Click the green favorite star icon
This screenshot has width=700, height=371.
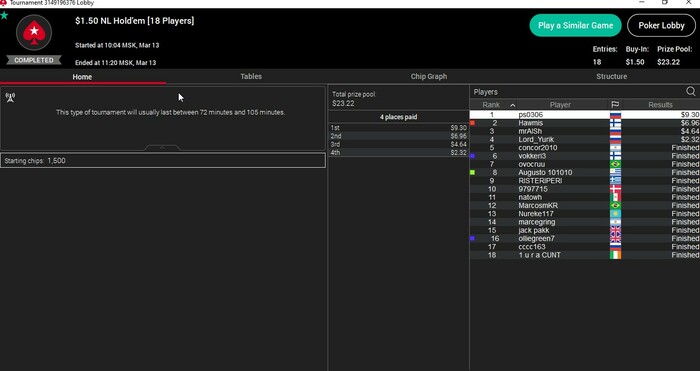coord(4,16)
